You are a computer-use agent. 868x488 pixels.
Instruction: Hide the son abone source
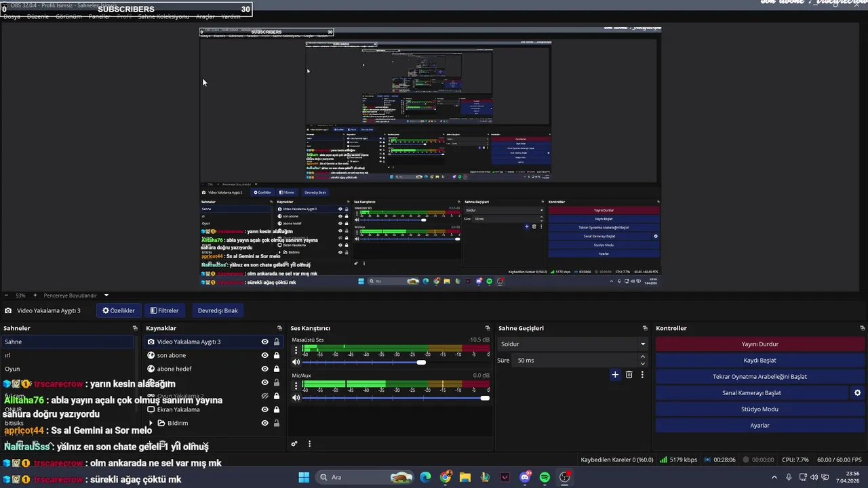coord(264,355)
